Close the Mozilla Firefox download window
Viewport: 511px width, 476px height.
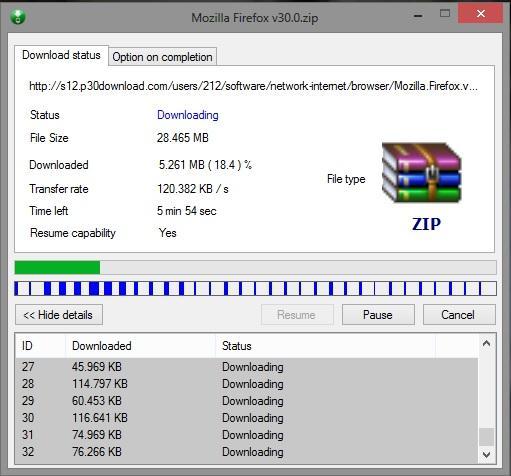click(480, 14)
